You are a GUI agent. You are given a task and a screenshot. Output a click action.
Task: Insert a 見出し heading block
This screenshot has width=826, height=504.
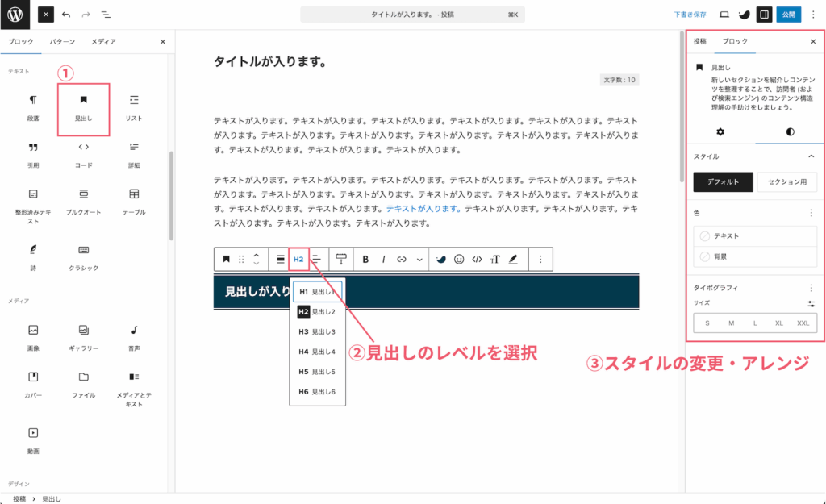pos(83,108)
